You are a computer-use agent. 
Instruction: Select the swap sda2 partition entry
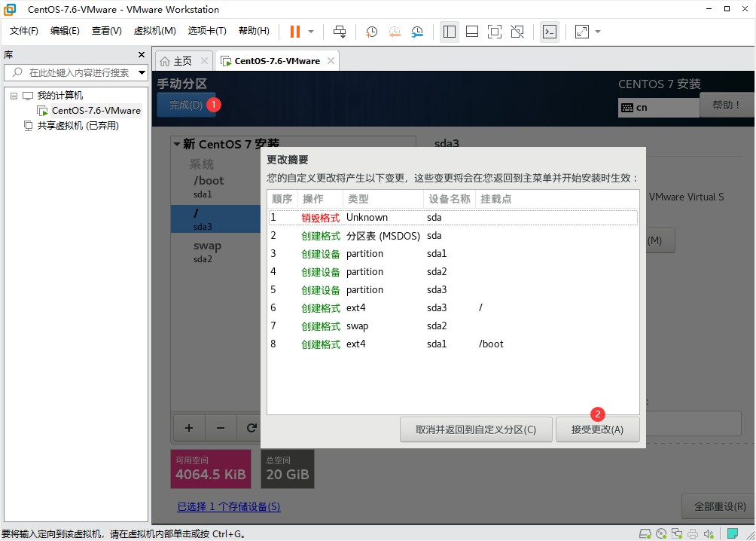coord(216,251)
